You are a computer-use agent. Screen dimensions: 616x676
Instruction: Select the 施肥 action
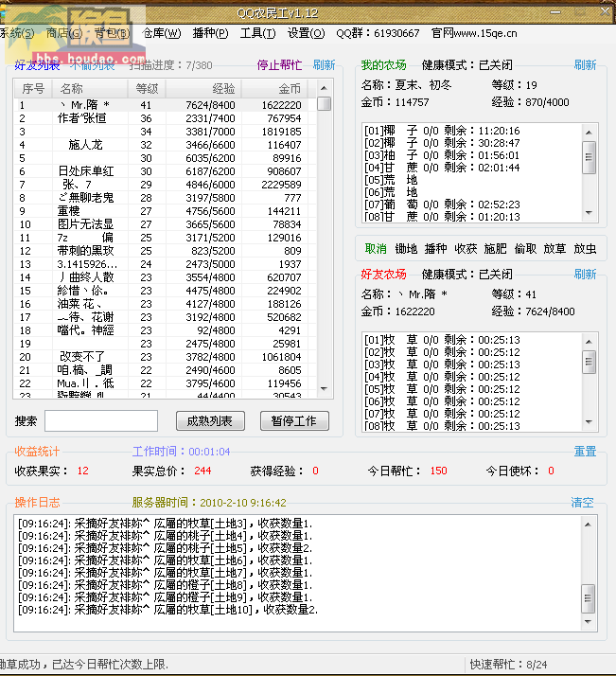click(x=496, y=249)
